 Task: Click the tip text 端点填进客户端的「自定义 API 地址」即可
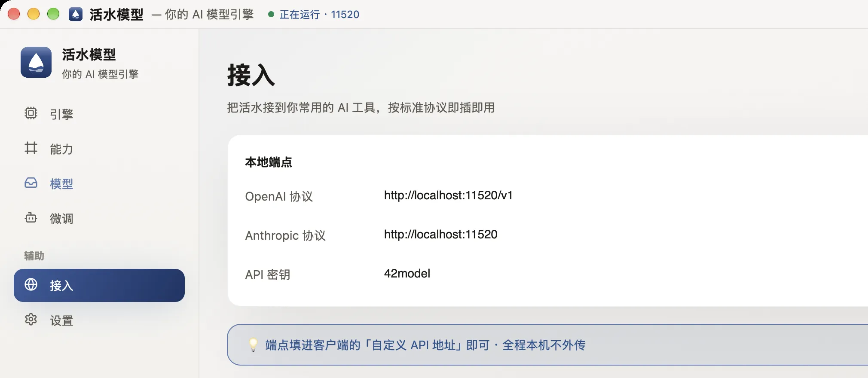[x=377, y=345]
